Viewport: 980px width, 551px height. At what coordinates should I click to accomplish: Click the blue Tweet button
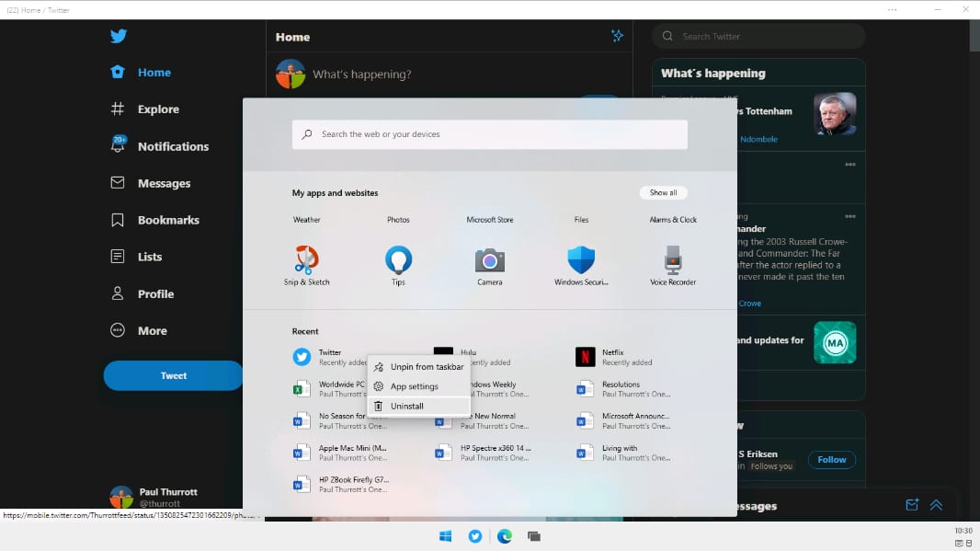click(x=173, y=375)
